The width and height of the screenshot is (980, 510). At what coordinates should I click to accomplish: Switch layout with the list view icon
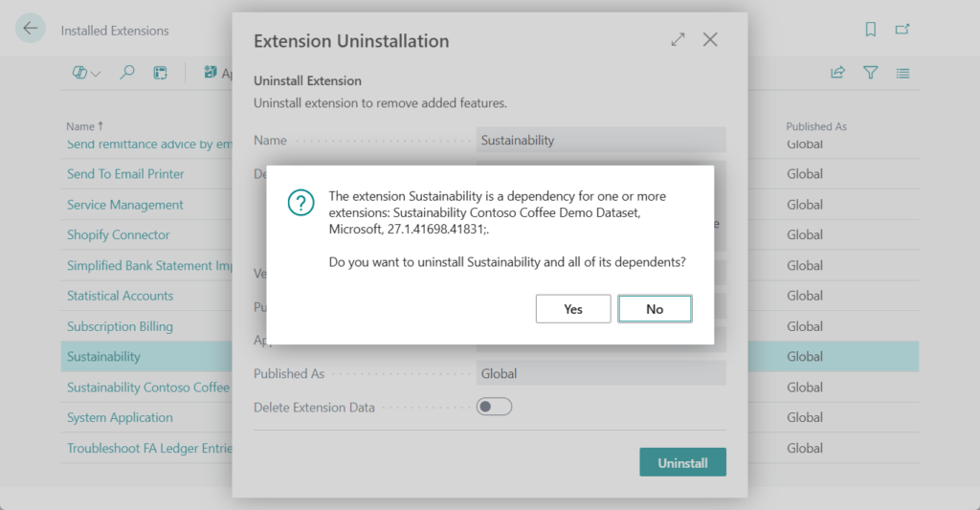902,73
